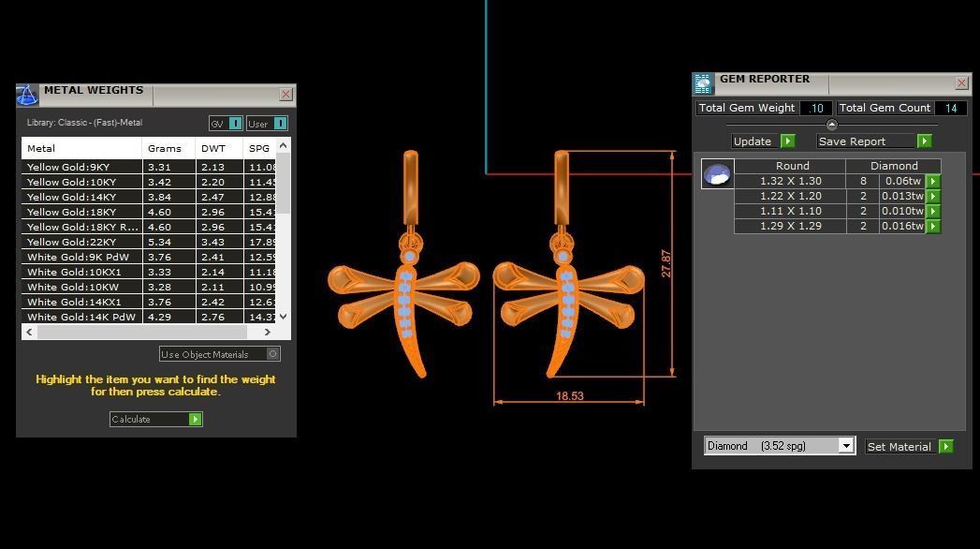
Task: Click the 4.60 grams cell for Yellow Gold:18KY
Action: click(168, 212)
